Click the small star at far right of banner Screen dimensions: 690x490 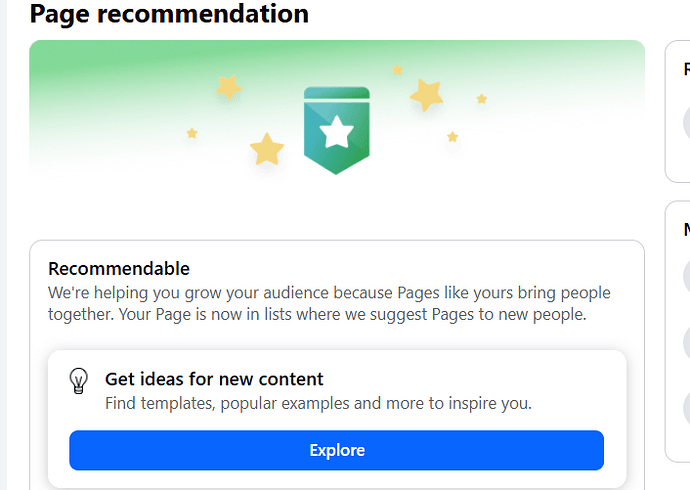click(x=482, y=99)
